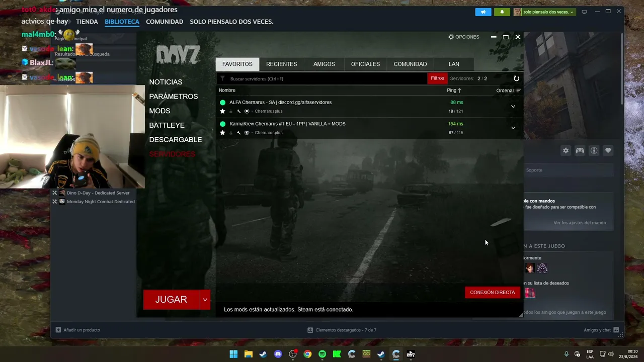Expand ALFA Chernarus server details
Screen dimensions: 644x362
pyautogui.click(x=513, y=106)
